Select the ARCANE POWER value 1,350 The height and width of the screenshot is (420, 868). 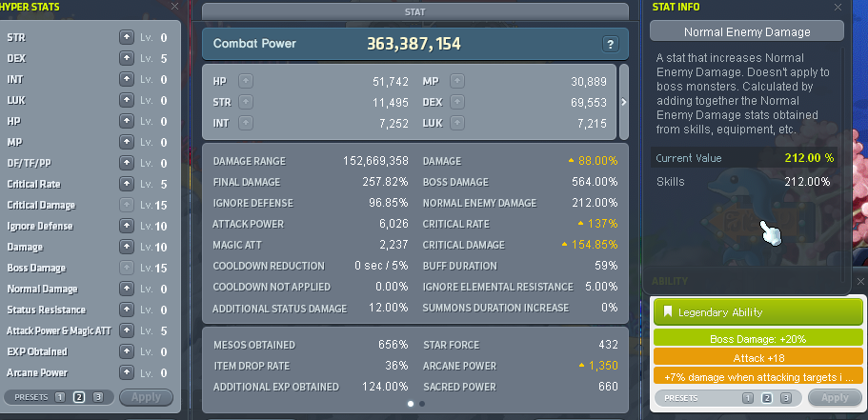(603, 366)
